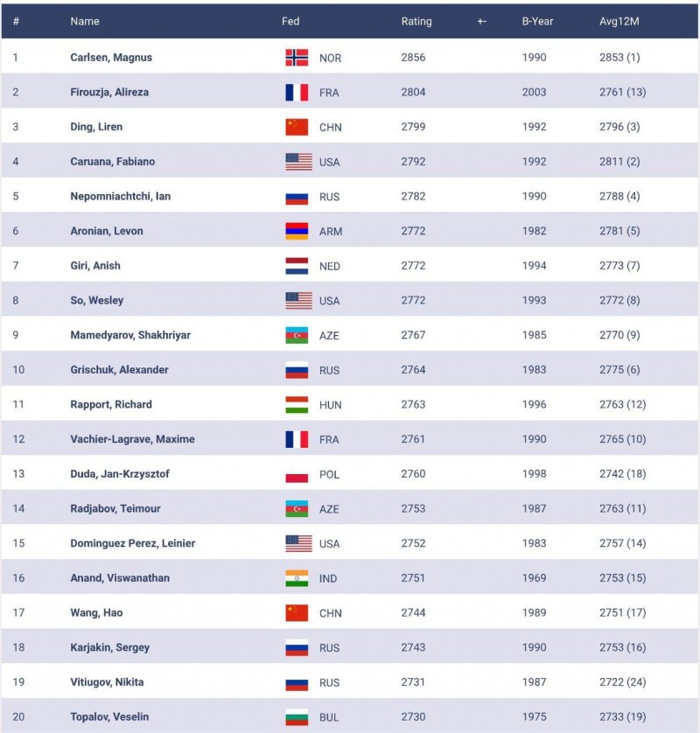Click Norway flag icon beside Carlsen
Screen dimensions: 700x733
297,58
